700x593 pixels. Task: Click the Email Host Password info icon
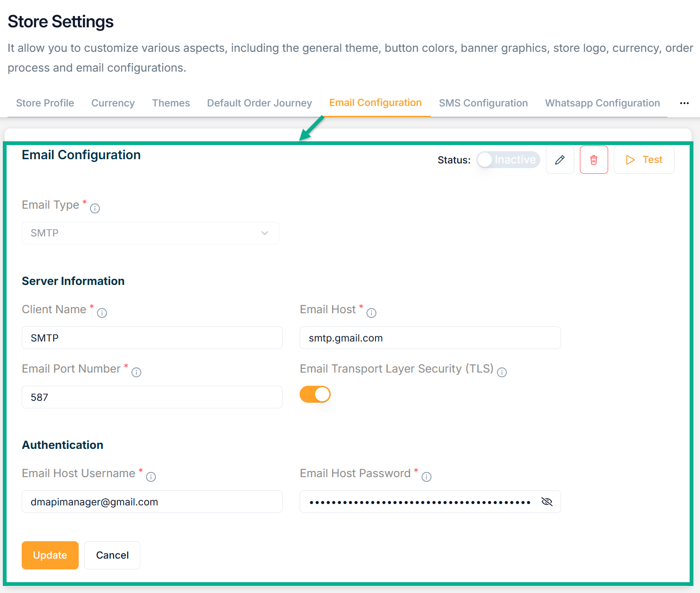[426, 477]
